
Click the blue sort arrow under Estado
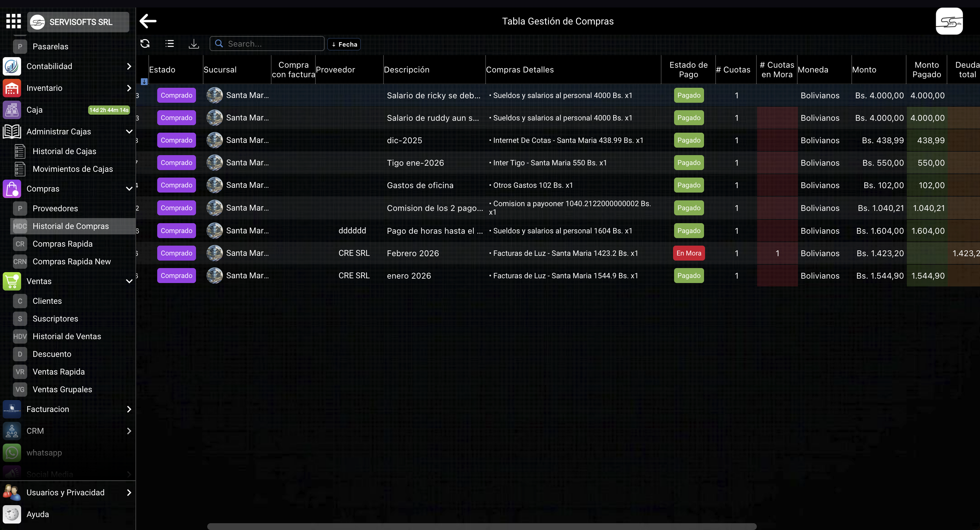coord(144,81)
